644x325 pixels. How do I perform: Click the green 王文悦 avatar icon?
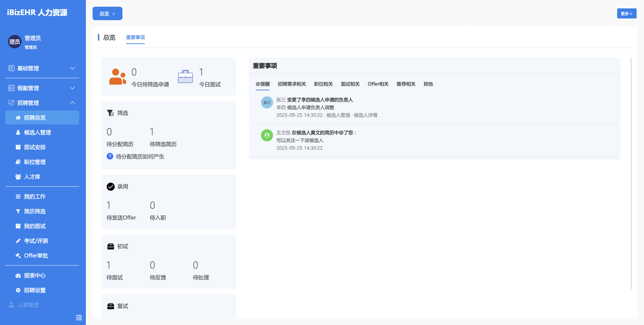coord(267,135)
